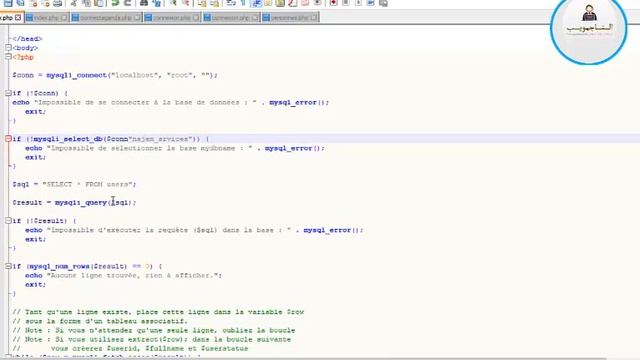Close the active x.php tab

point(18,18)
